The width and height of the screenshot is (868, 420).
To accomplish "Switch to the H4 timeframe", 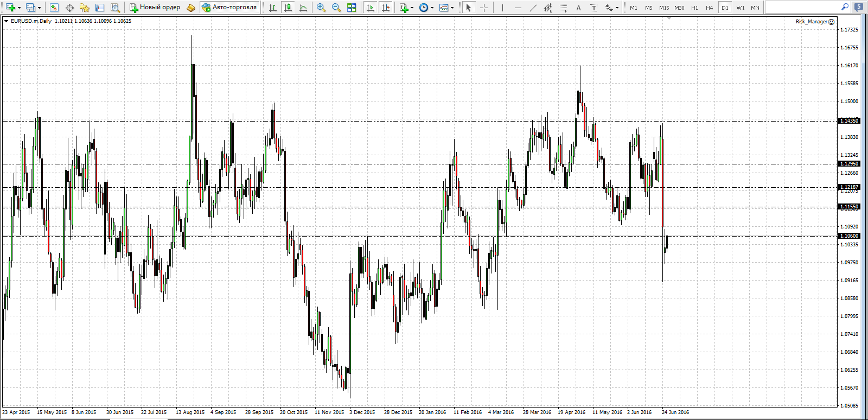I will (x=709, y=8).
